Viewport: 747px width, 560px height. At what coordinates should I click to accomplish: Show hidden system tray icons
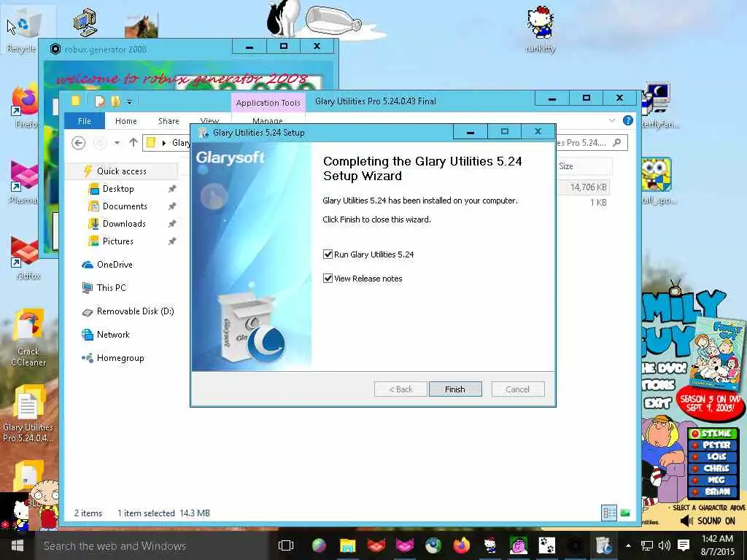coord(628,545)
